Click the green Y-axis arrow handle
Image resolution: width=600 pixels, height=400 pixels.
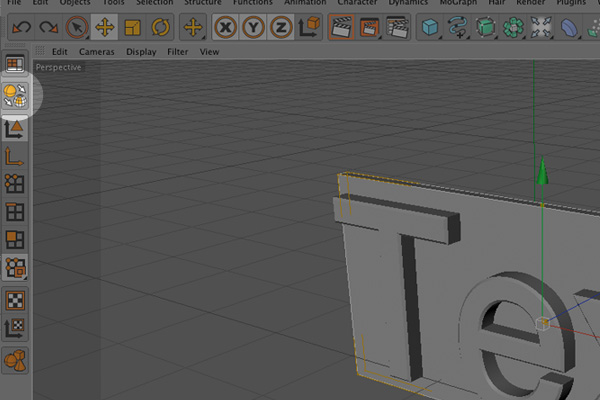tap(542, 171)
